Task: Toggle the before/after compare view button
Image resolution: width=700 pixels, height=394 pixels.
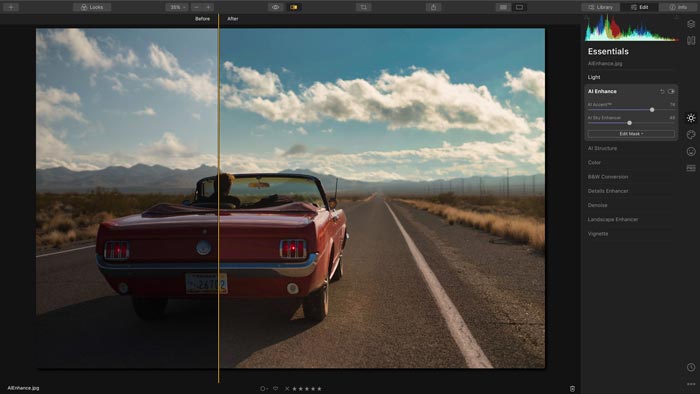Action: (x=294, y=7)
